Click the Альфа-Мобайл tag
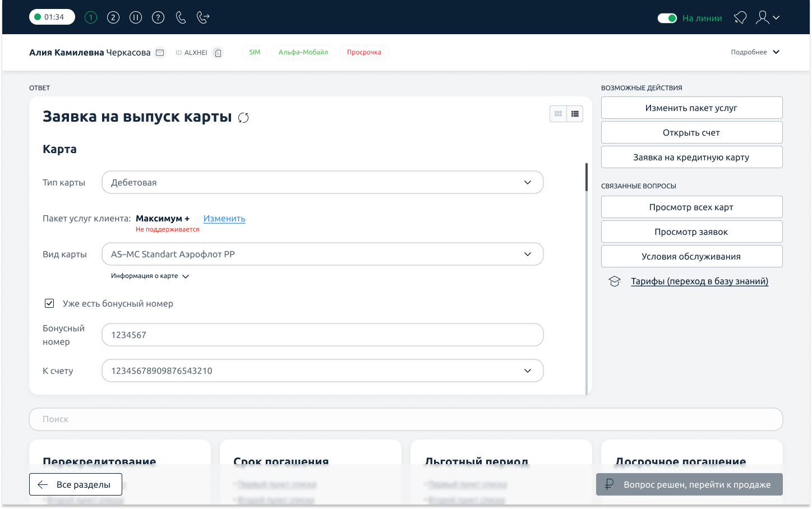Screen dimensions: 812x509 point(303,52)
